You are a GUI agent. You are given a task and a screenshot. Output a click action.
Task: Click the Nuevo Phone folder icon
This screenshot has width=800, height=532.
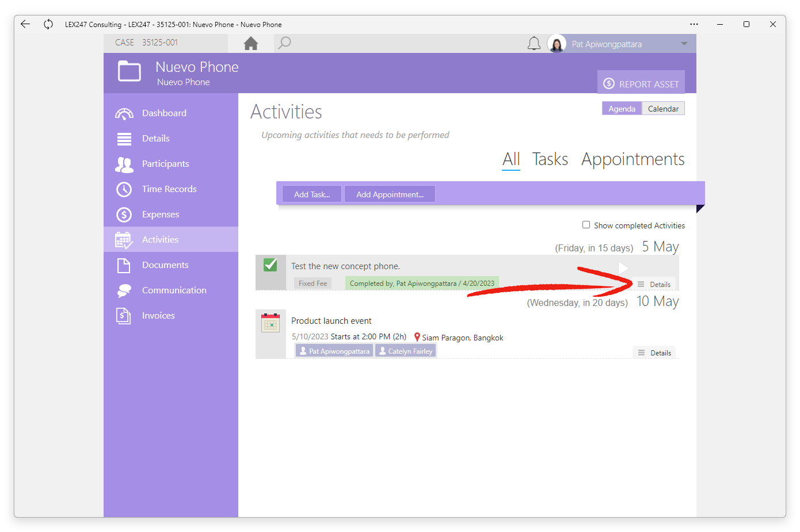point(129,71)
